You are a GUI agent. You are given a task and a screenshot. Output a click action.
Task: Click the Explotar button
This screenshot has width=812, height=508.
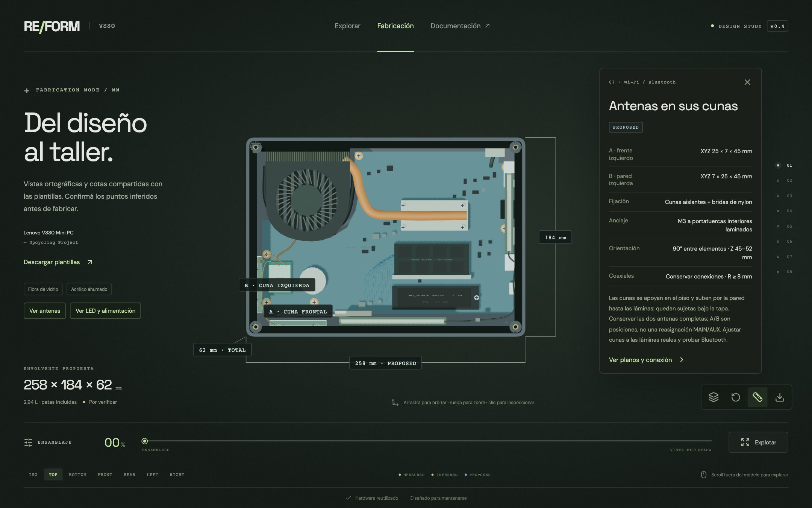tap(758, 442)
